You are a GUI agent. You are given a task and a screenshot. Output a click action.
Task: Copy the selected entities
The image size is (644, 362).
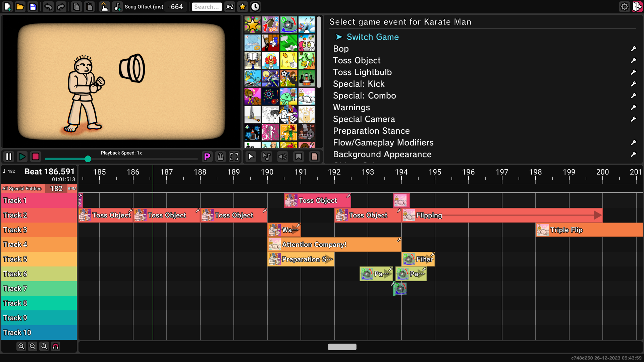[76, 7]
